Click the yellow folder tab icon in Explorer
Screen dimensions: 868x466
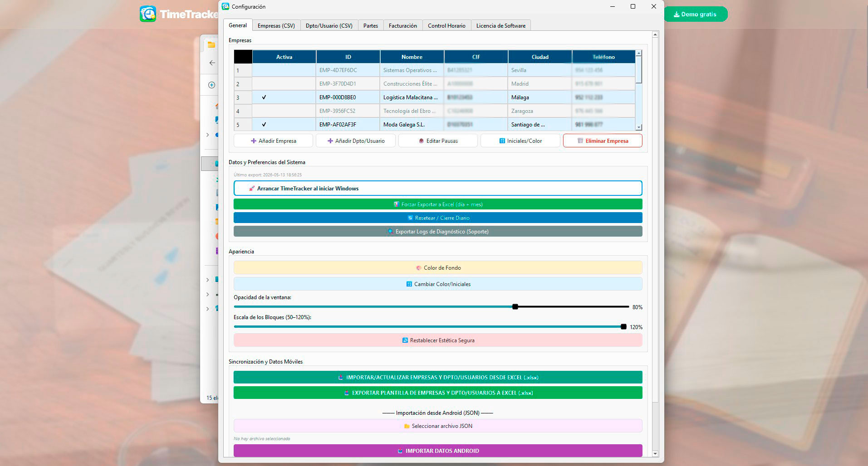click(211, 44)
